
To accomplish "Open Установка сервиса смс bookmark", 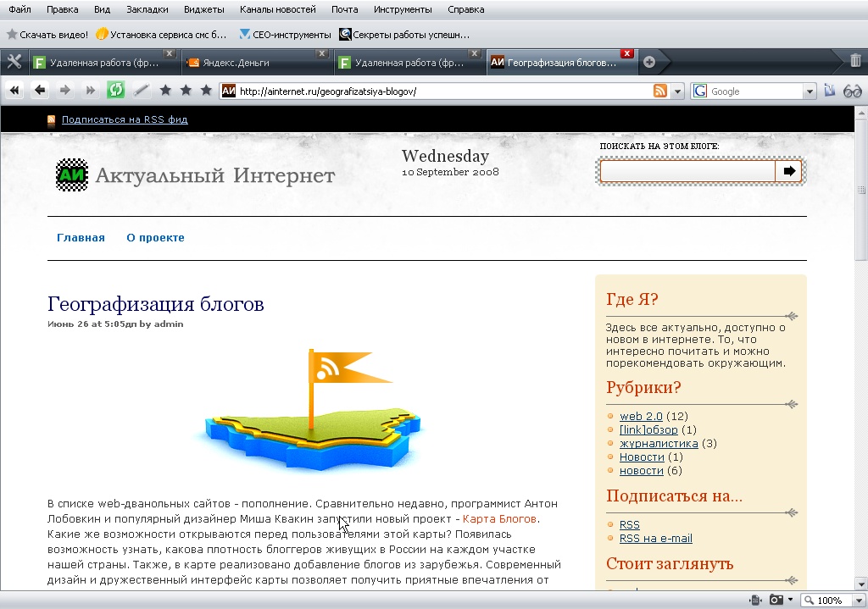I will 161,35.
